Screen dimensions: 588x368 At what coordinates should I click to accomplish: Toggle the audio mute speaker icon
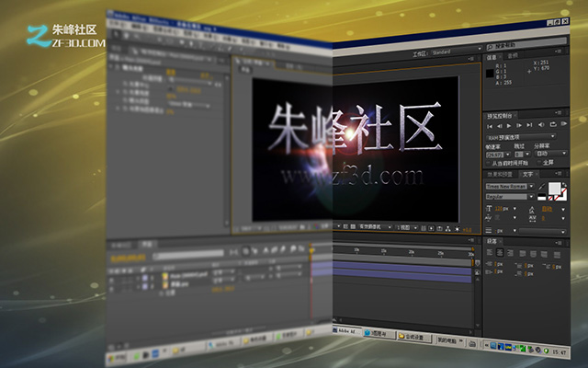click(541, 125)
